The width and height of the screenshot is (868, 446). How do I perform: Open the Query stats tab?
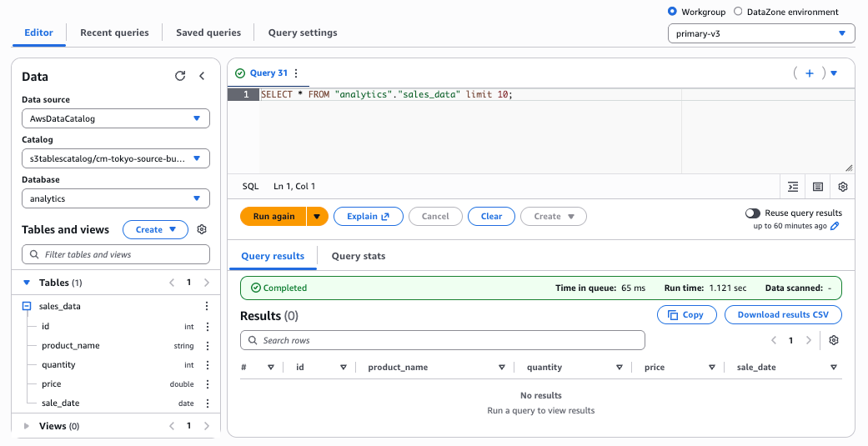(x=359, y=256)
